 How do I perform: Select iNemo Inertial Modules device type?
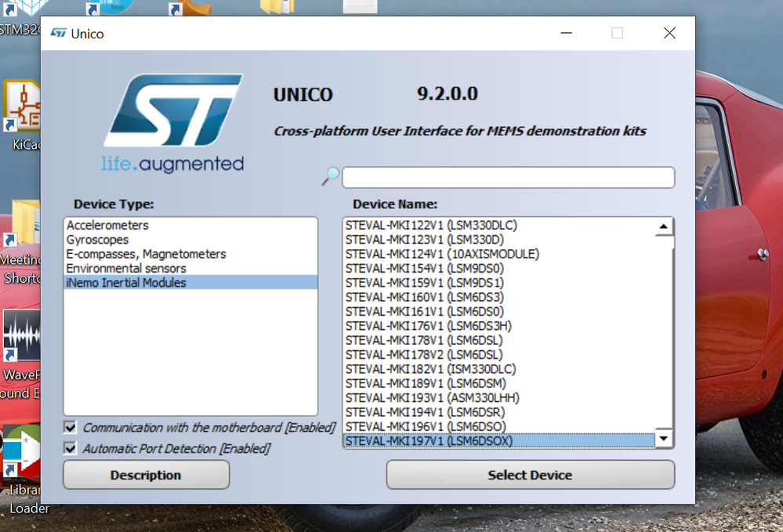coord(190,283)
